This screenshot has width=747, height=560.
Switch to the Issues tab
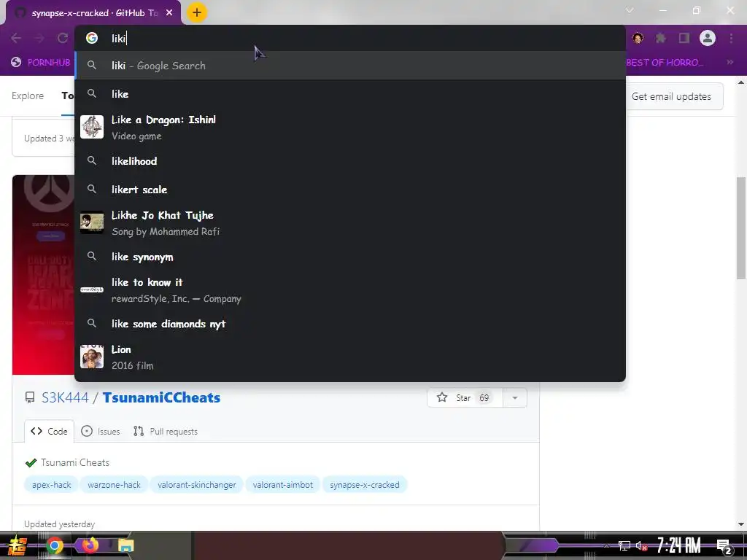(101, 432)
